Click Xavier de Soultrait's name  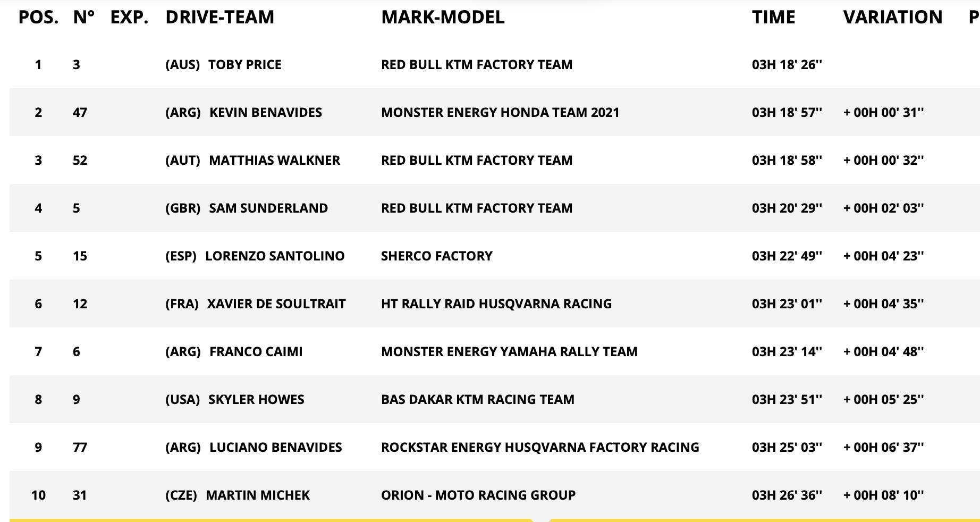(x=276, y=304)
